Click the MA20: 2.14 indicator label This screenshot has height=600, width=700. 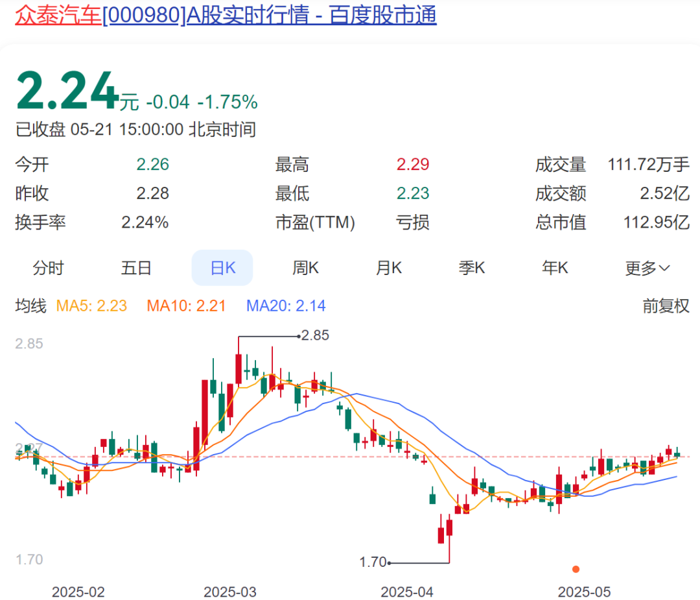(286, 306)
